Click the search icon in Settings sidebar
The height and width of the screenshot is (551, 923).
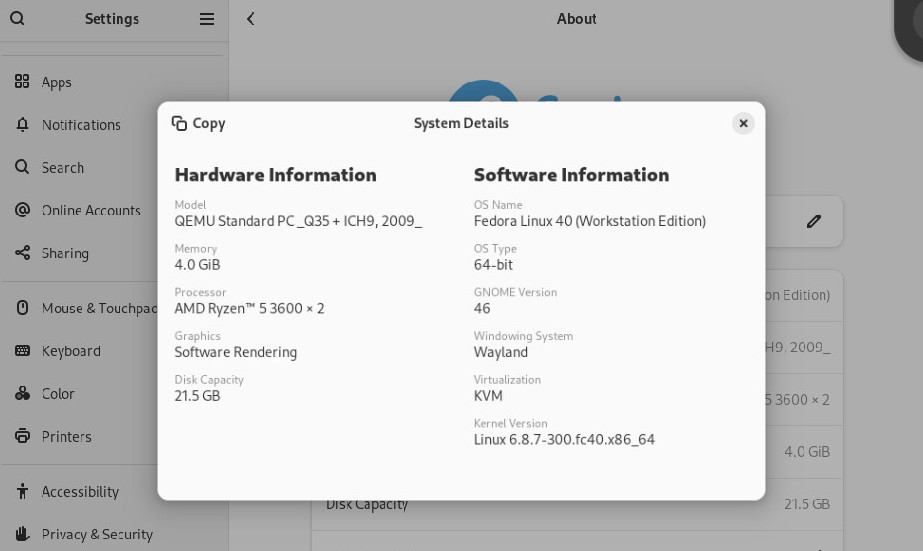pyautogui.click(x=17, y=19)
